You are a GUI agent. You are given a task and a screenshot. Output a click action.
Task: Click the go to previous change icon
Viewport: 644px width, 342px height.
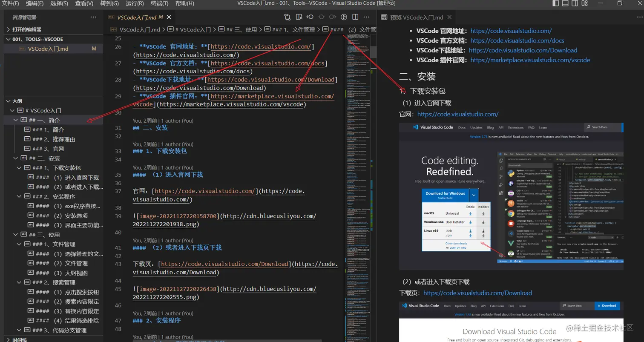pyautogui.click(x=310, y=17)
